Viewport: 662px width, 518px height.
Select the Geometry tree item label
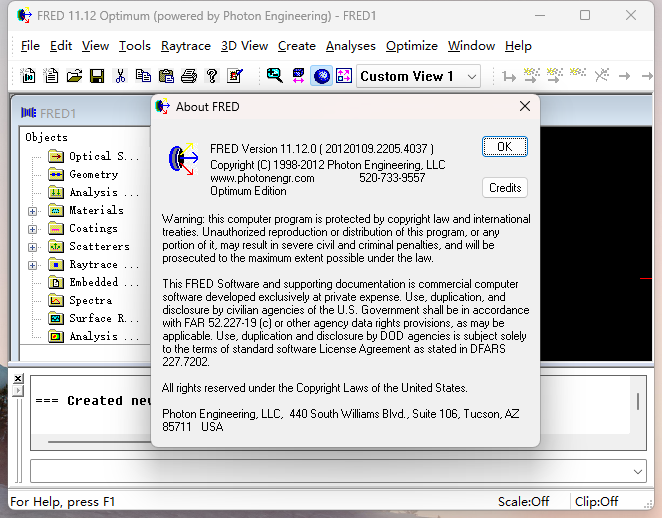(94, 174)
